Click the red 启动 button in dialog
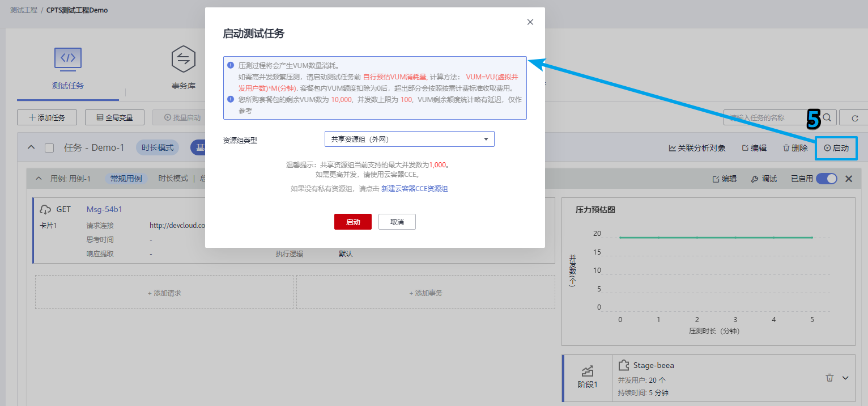Viewport: 868px width, 406px height. click(353, 222)
